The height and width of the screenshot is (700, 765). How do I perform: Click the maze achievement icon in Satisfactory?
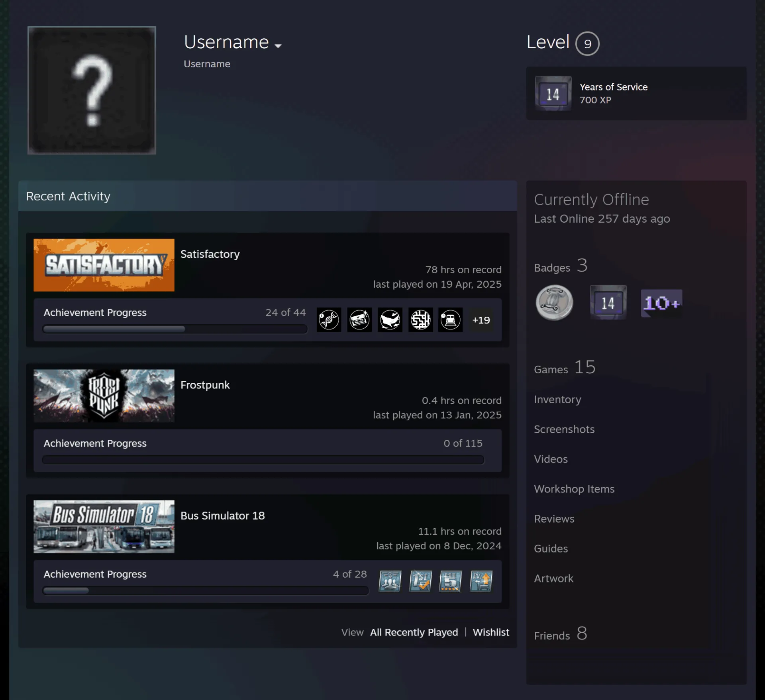click(x=420, y=320)
